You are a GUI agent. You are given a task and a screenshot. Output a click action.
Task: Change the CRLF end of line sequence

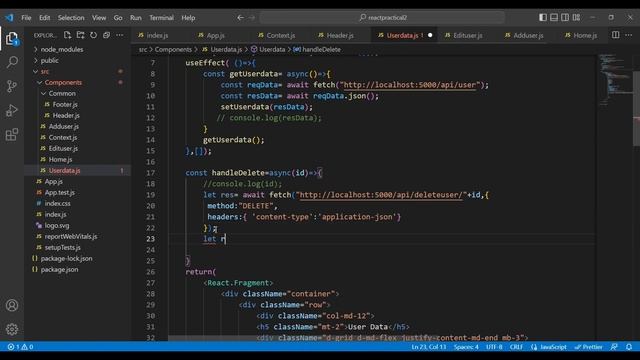[x=516, y=347]
